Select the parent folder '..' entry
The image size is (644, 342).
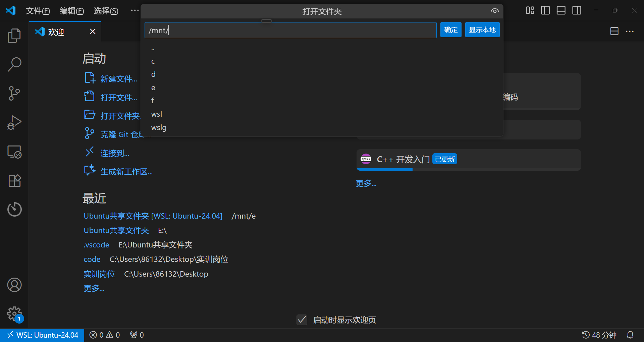pyautogui.click(x=322, y=49)
